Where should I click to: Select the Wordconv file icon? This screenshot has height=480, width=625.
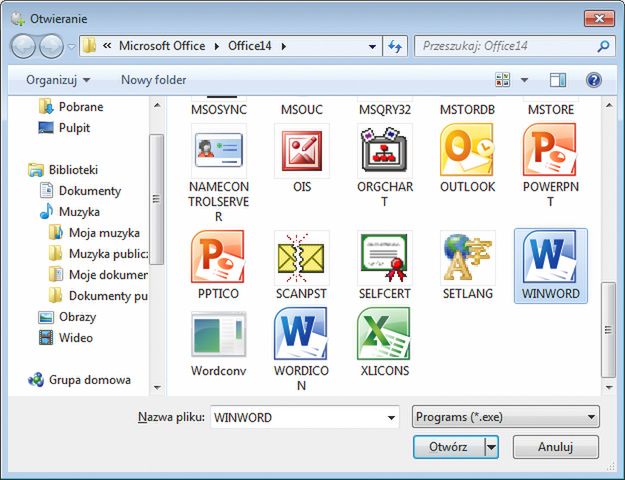(219, 334)
